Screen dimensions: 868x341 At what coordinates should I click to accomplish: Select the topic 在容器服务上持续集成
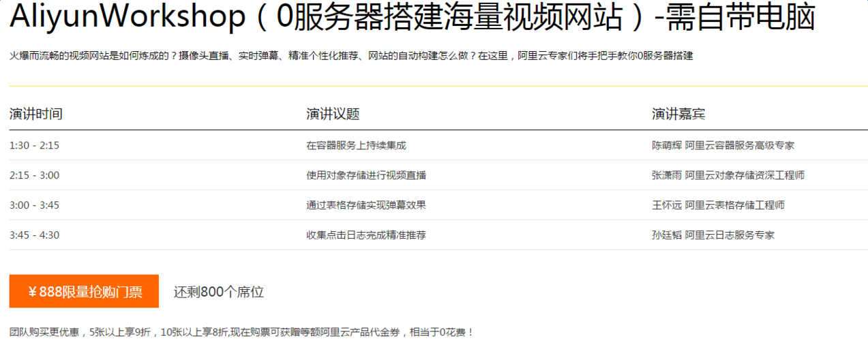pyautogui.click(x=357, y=145)
